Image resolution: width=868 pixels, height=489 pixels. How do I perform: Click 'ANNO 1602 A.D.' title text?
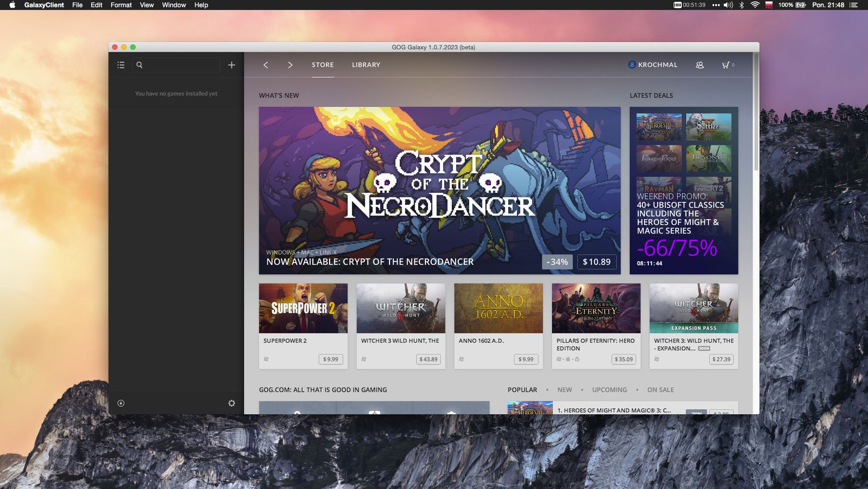click(x=481, y=341)
